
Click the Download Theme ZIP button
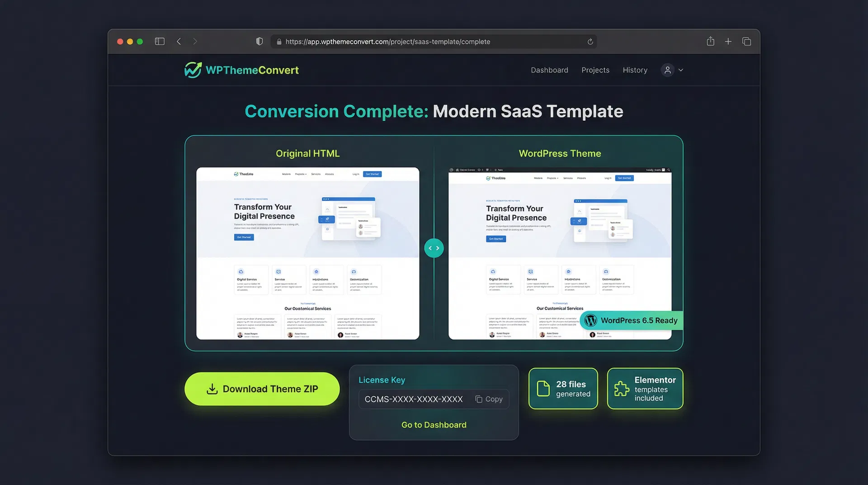262,389
